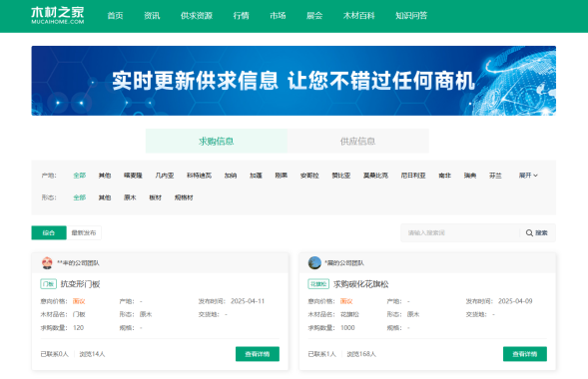Sort listings by 最新发布
Image resolution: width=588 pixels, height=379 pixels.
tap(84, 232)
